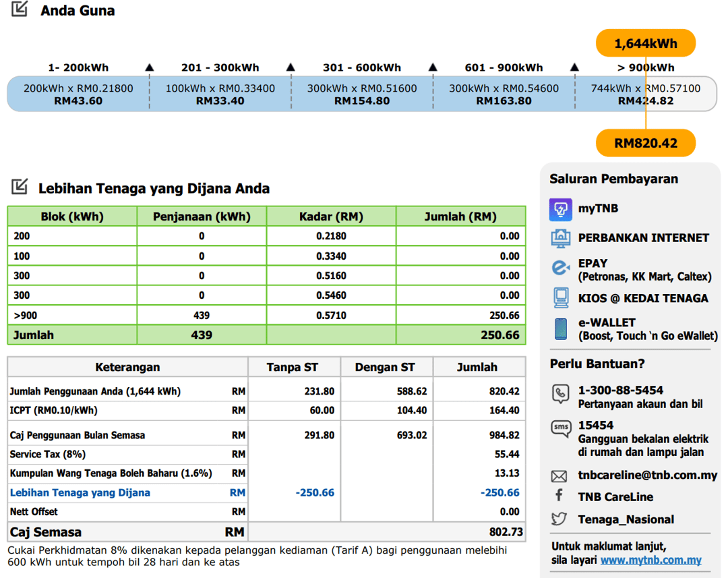The height and width of the screenshot is (578, 728).
Task: Click the Kadar (RM) column header
Action: click(x=331, y=216)
